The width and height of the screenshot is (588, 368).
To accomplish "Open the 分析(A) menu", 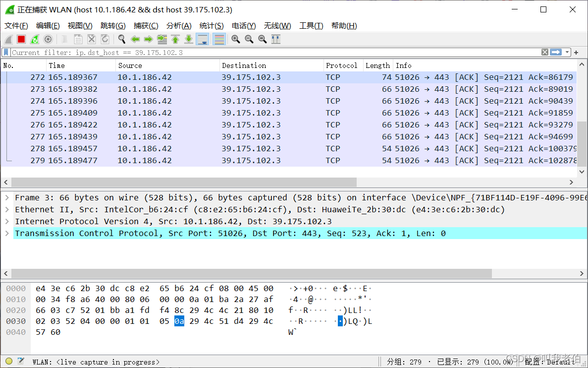I will coord(179,25).
